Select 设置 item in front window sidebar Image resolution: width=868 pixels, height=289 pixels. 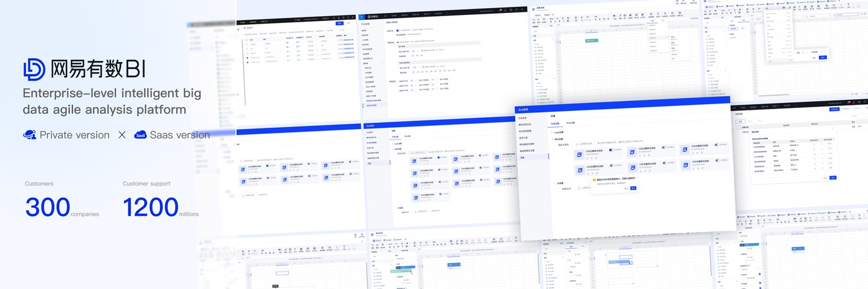point(532,158)
